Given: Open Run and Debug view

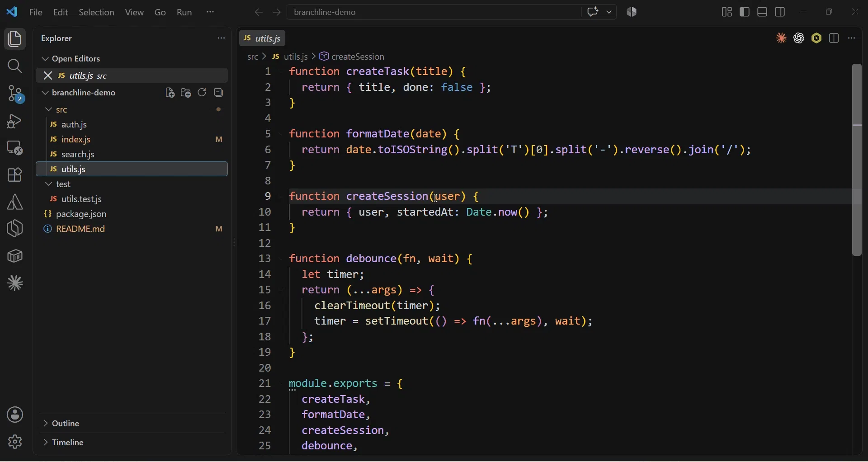Looking at the screenshot, I should click(x=15, y=121).
